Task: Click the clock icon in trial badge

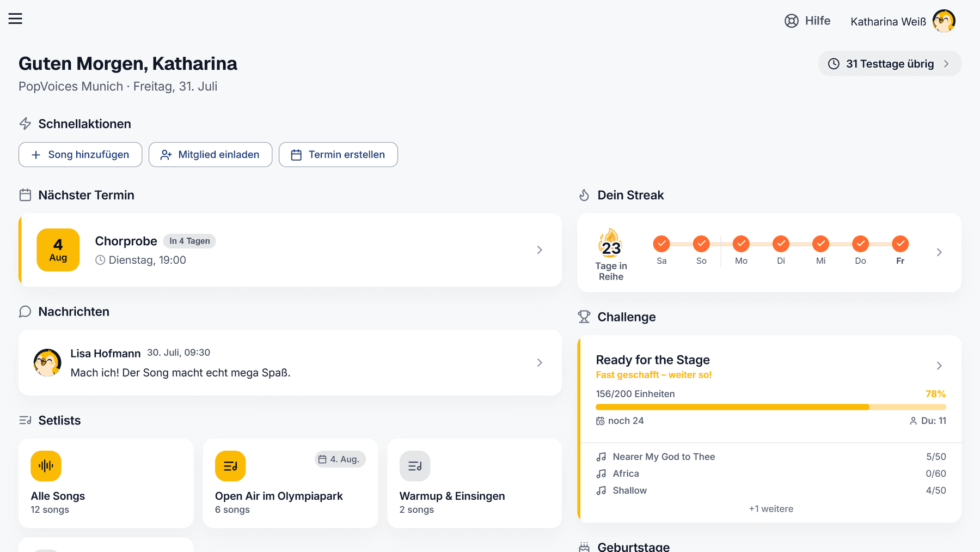Action: [834, 64]
